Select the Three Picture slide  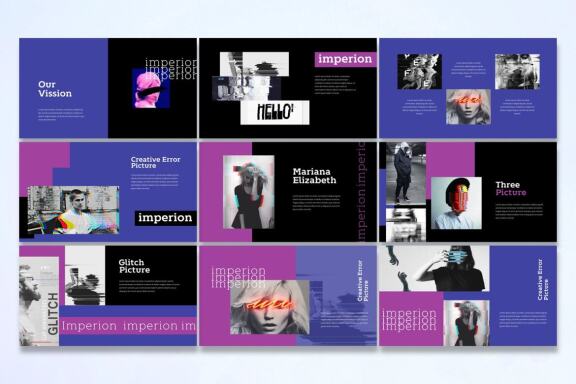pos(468,192)
